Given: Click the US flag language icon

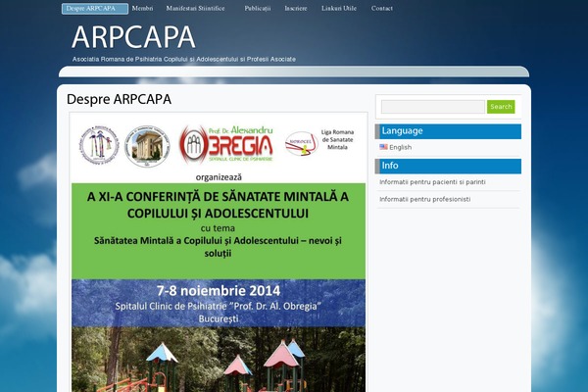Looking at the screenshot, I should pos(383,147).
